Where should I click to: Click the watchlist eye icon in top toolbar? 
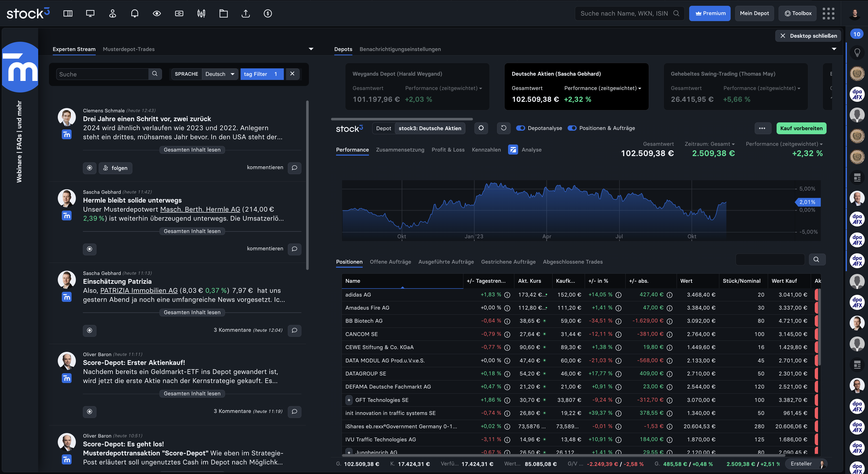pos(157,14)
